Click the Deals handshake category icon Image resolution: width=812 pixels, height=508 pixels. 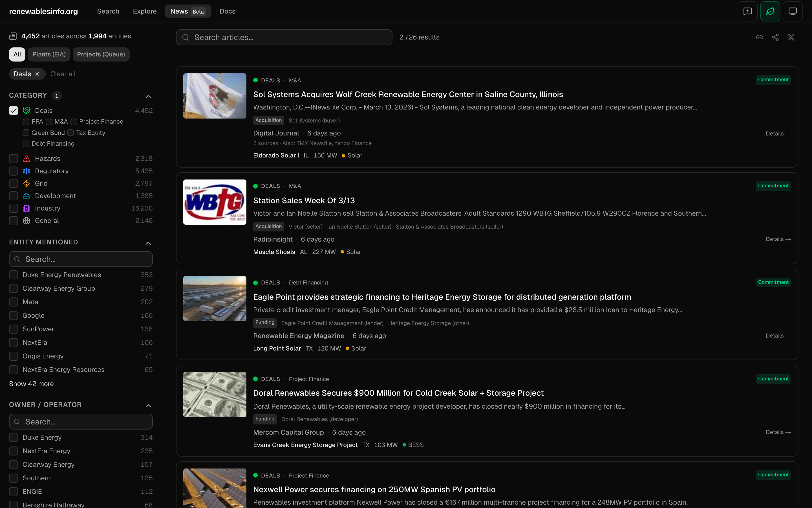point(27,111)
